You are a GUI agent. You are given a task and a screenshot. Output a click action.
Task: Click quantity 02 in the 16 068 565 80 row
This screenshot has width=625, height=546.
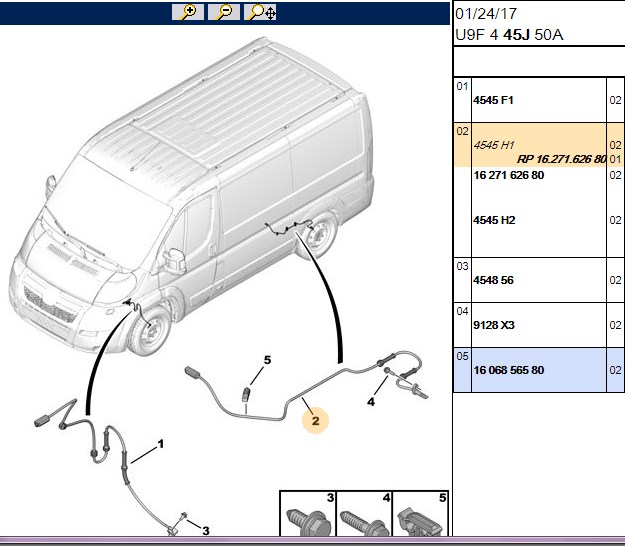(x=615, y=370)
